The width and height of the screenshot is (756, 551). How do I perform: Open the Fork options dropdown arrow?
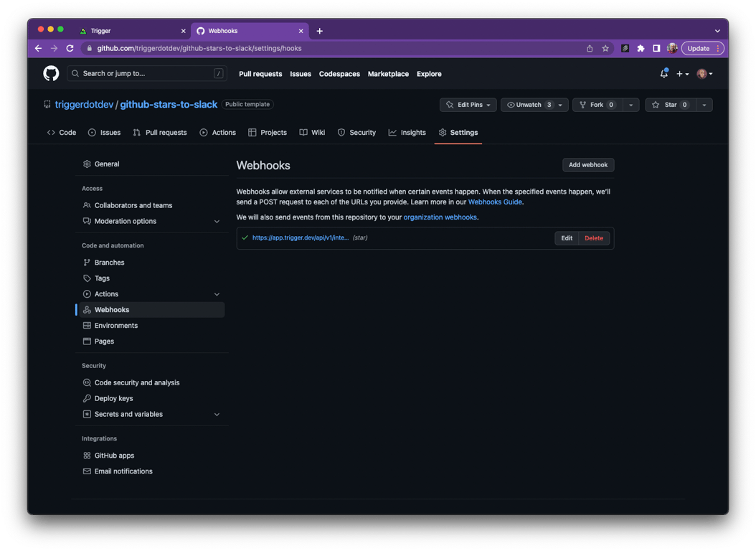pyautogui.click(x=630, y=105)
